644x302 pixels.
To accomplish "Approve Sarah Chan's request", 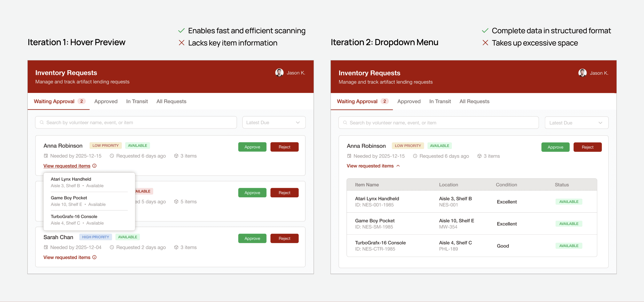I will click(252, 238).
